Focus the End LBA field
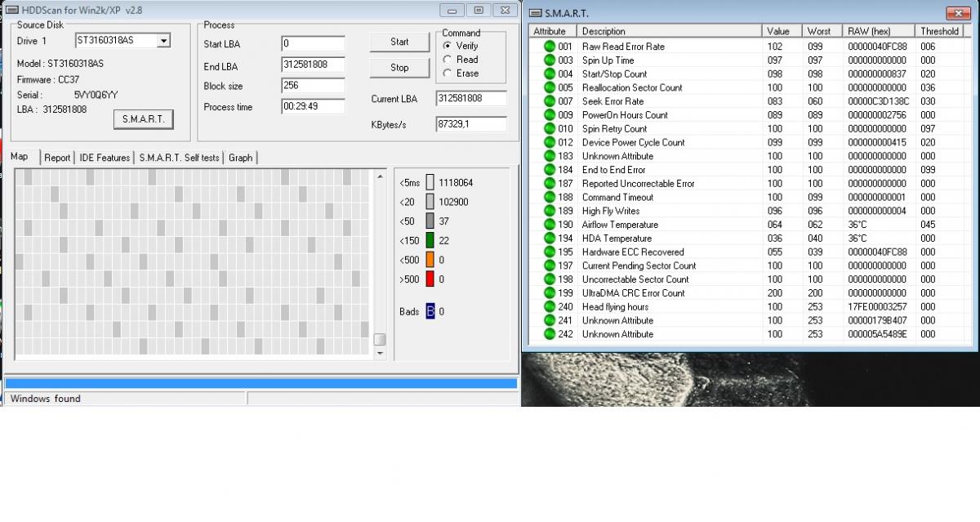This screenshot has height=522, width=980. pyautogui.click(x=313, y=65)
